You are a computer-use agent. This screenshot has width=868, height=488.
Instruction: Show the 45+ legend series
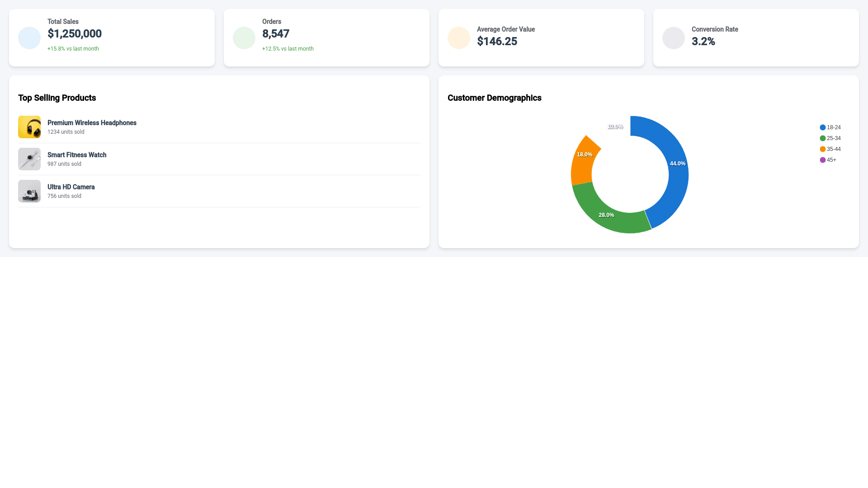click(828, 160)
